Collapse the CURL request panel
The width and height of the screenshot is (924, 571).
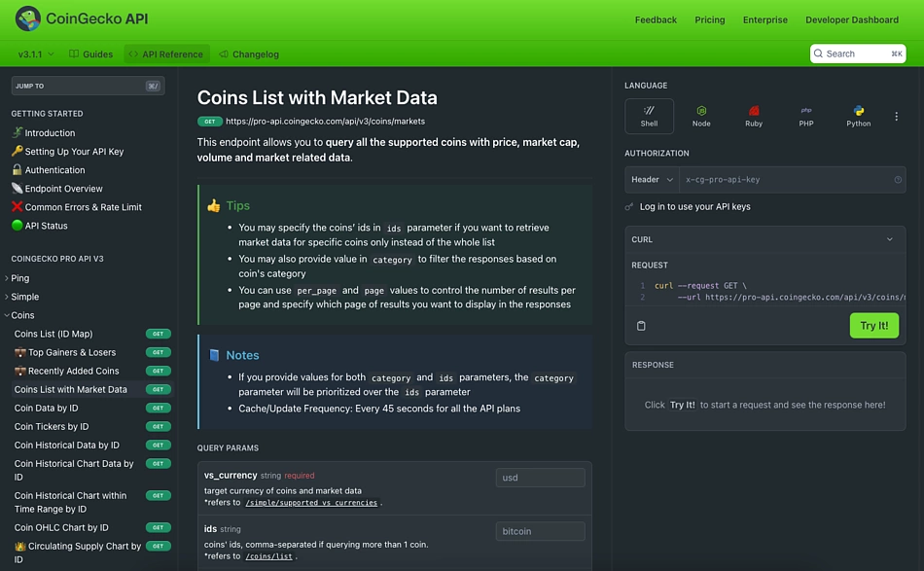(889, 238)
